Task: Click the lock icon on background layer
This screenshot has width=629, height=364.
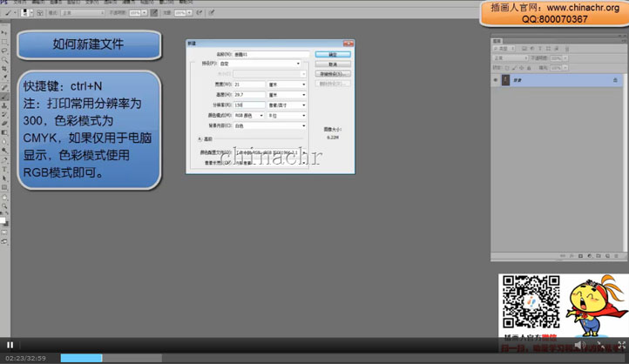Action: point(614,80)
